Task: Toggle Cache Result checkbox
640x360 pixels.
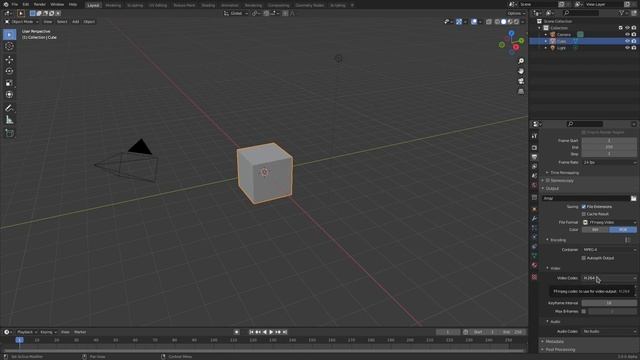Action: click(584, 214)
